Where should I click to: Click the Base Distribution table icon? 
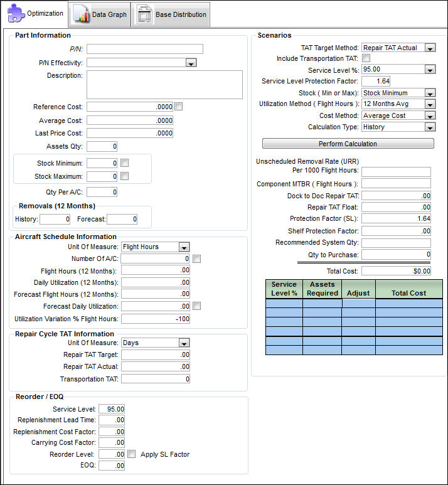tap(144, 14)
